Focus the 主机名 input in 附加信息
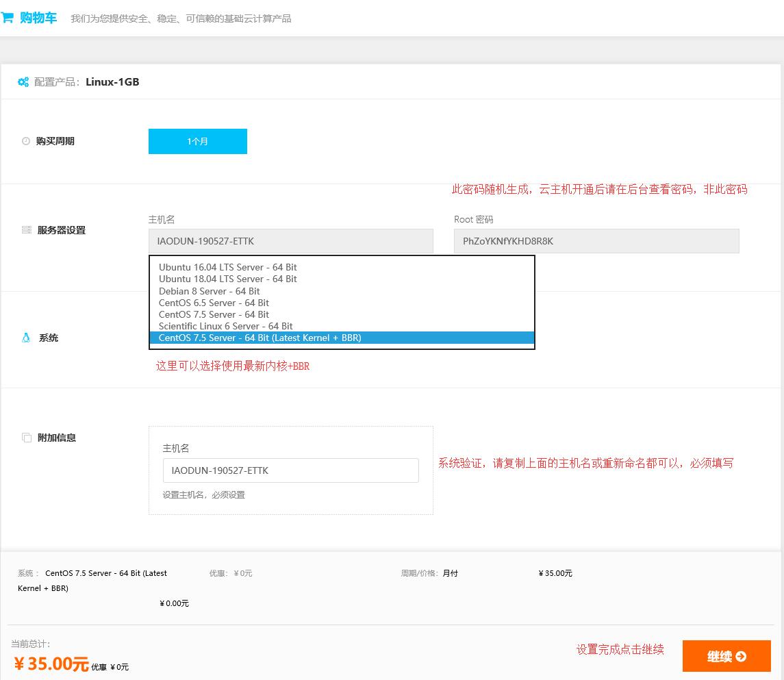 pyautogui.click(x=290, y=470)
